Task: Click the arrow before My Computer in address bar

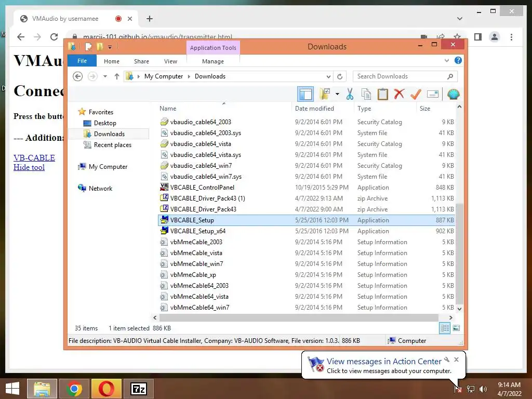Action: 138,76
